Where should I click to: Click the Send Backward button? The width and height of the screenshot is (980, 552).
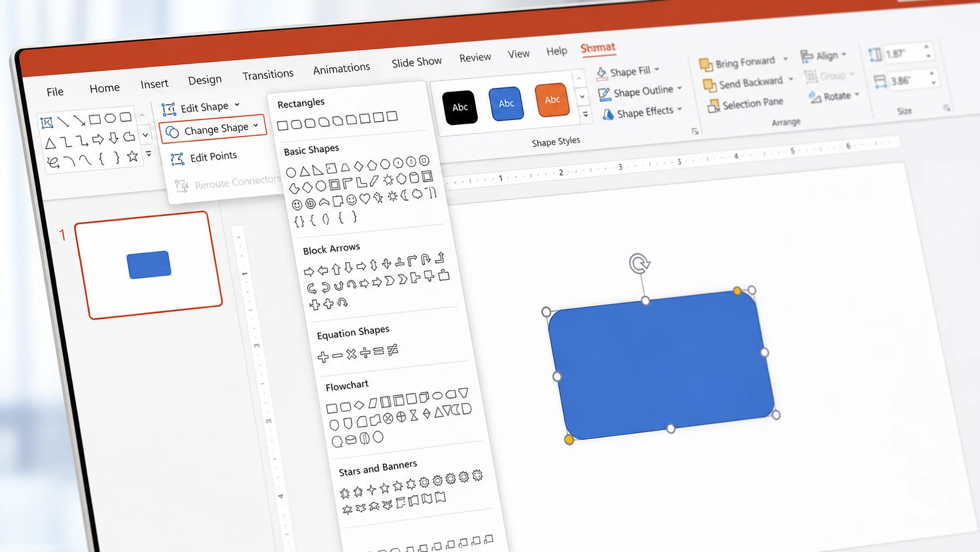pos(743,83)
